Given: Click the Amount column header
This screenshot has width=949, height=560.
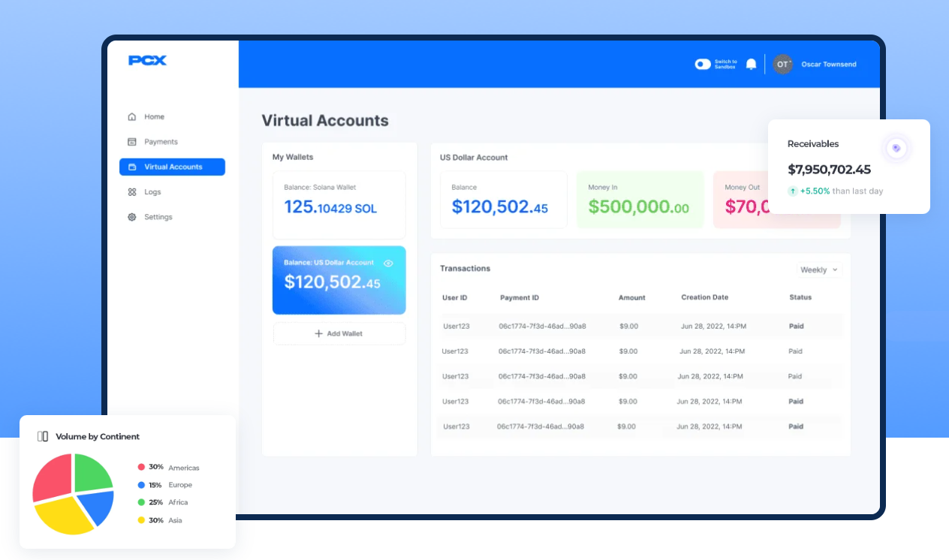Looking at the screenshot, I should (632, 298).
